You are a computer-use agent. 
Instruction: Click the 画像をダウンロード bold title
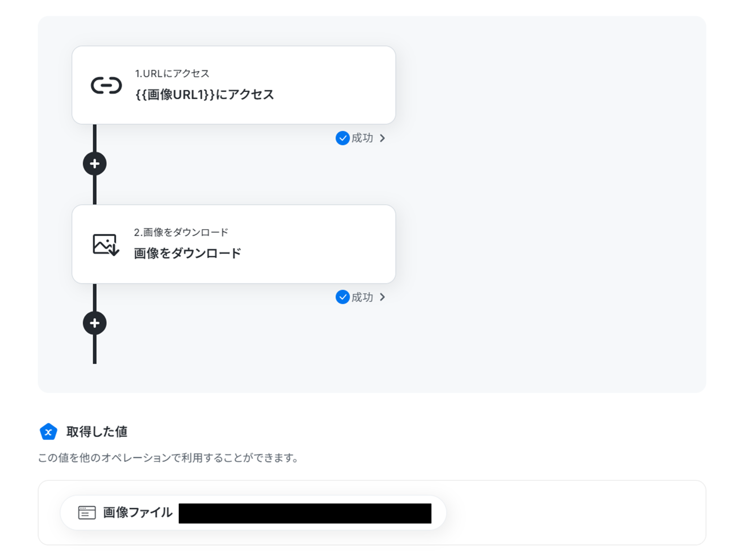pos(187,253)
